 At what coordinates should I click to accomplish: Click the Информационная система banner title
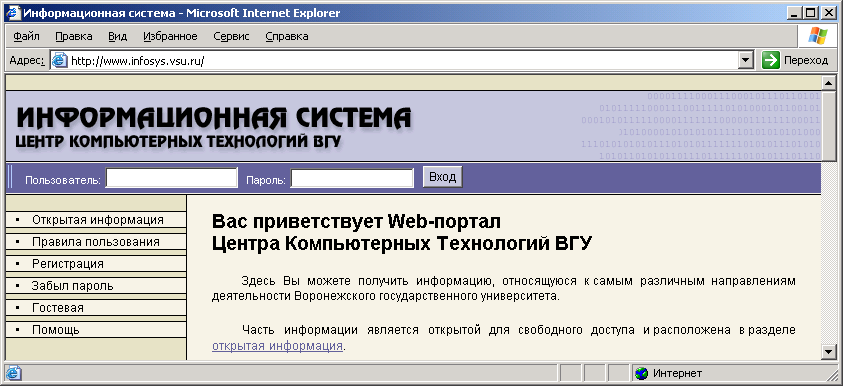[x=214, y=118]
